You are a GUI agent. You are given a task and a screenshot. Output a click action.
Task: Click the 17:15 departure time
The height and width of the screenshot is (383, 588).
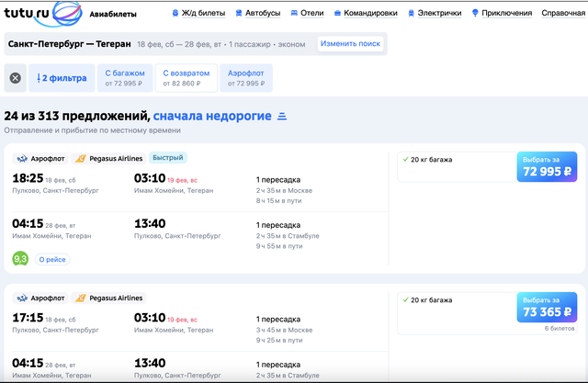click(x=28, y=318)
